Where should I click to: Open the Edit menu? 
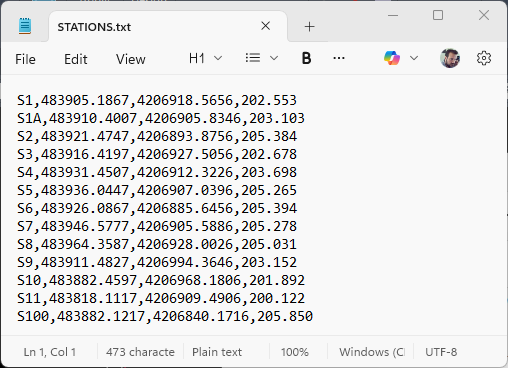click(76, 59)
